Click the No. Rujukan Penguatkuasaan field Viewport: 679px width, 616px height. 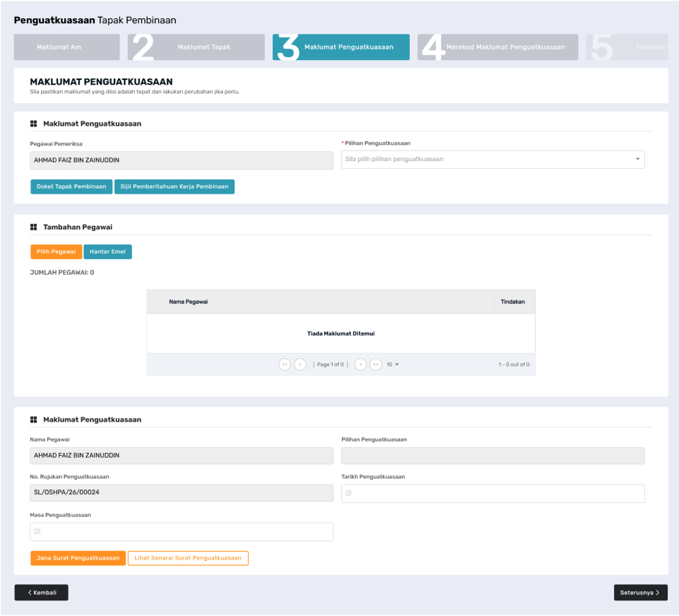[x=182, y=492]
